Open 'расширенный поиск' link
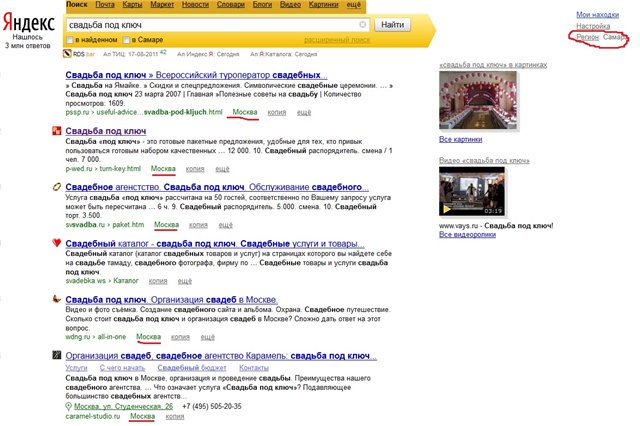The height and width of the screenshot is (426, 640). [x=337, y=40]
